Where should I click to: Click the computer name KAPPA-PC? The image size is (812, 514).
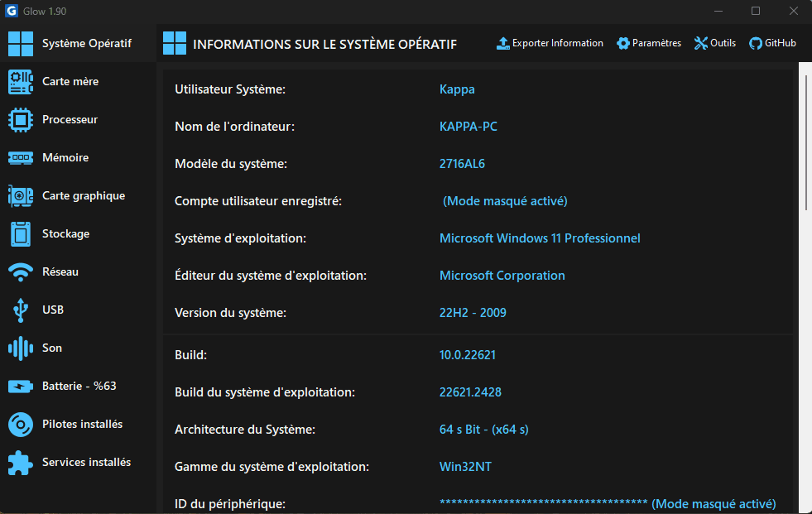coord(468,127)
